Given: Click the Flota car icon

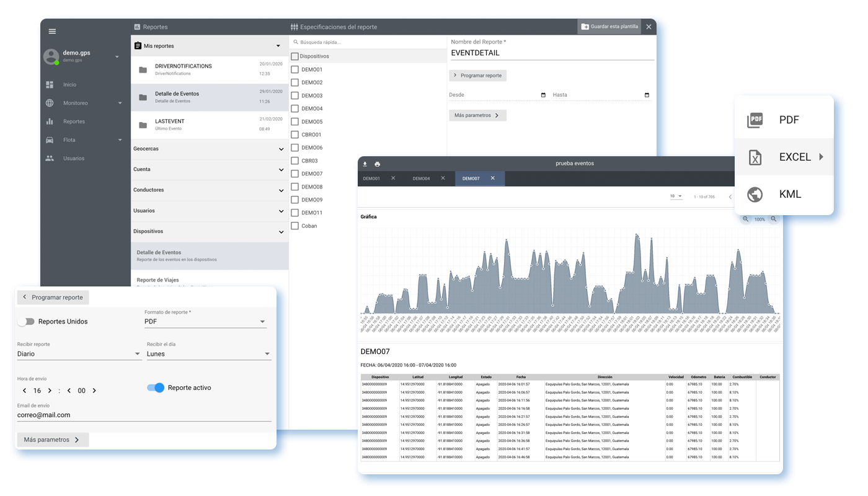Looking at the screenshot, I should (x=50, y=140).
